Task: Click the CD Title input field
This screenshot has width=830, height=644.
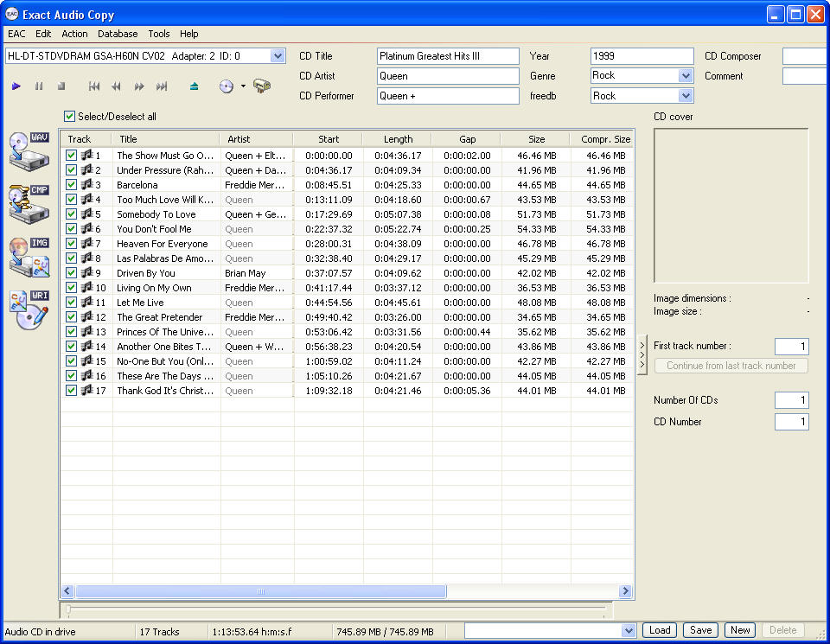Action: click(448, 56)
